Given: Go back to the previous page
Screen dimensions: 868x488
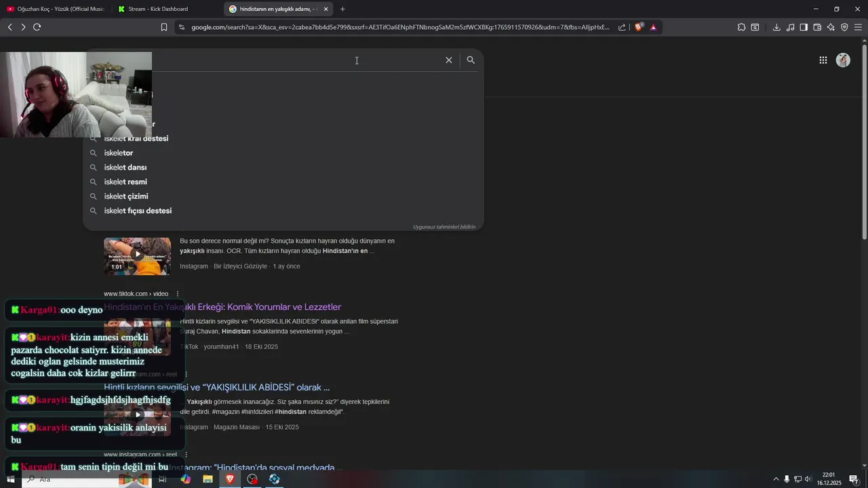Looking at the screenshot, I should click(9, 27).
